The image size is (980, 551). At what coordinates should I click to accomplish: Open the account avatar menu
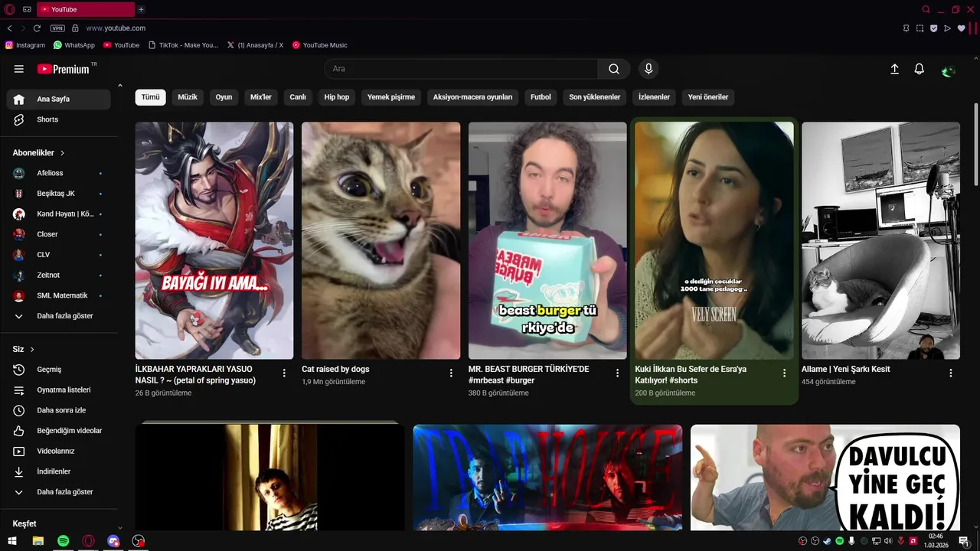tap(949, 70)
